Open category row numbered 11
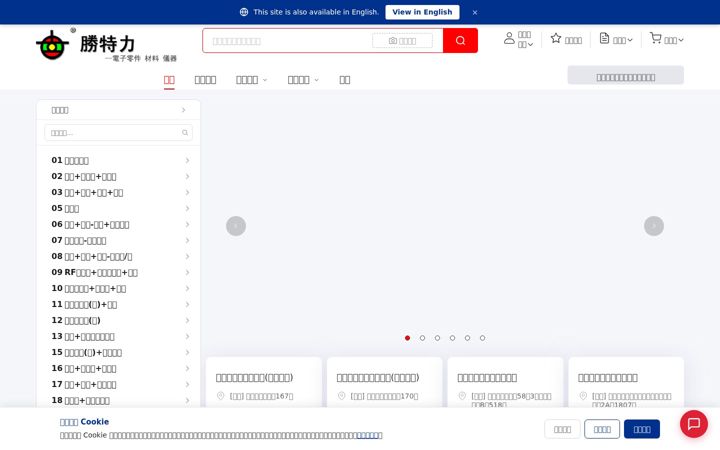 (120, 304)
